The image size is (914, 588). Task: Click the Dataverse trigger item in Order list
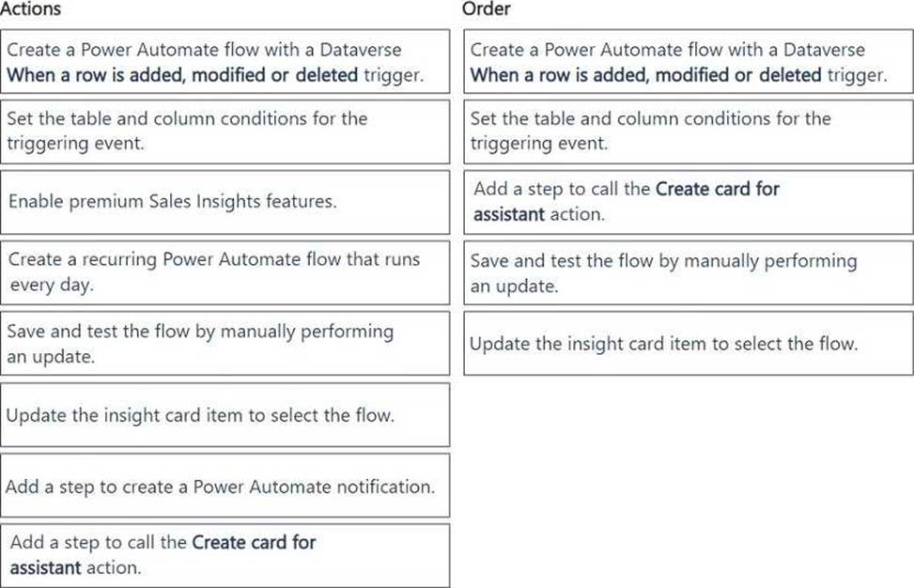[689, 61]
